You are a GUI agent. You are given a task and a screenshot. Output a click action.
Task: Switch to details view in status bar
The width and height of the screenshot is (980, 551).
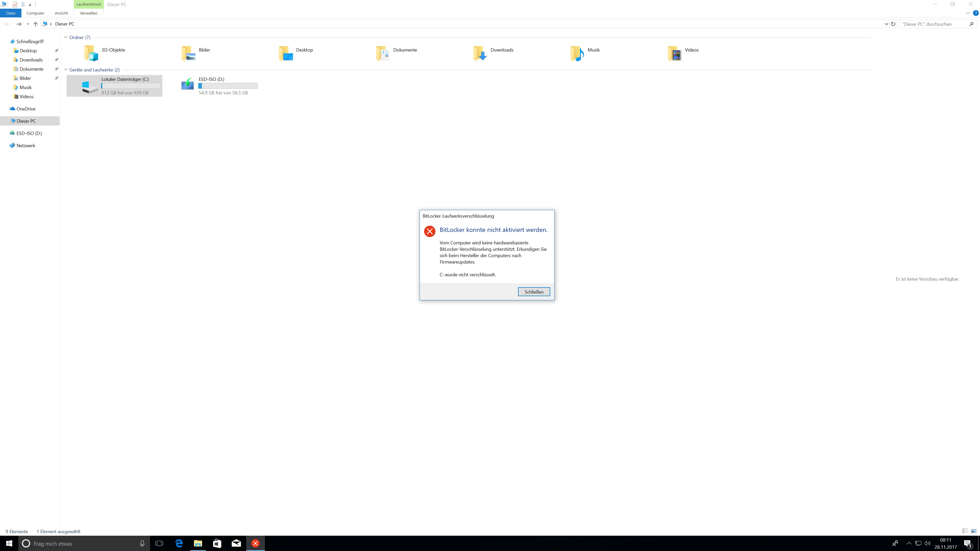[x=965, y=531]
